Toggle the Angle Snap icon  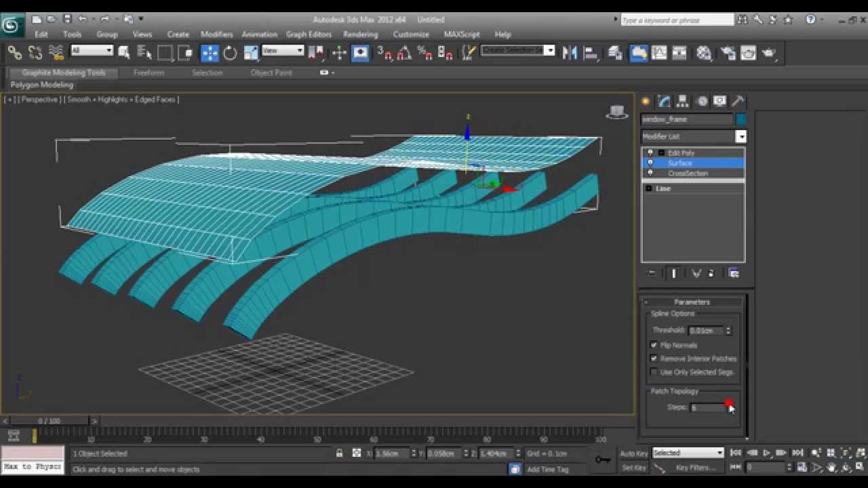coord(405,53)
